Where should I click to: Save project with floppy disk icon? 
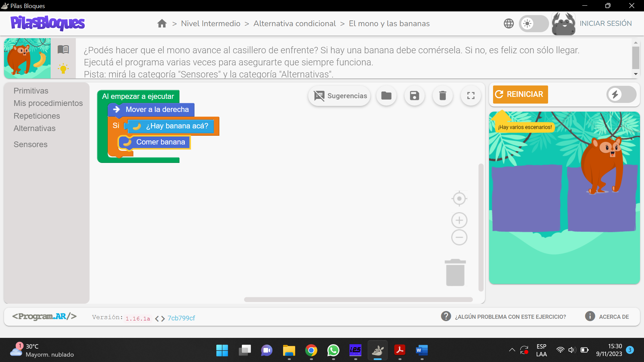tap(415, 96)
